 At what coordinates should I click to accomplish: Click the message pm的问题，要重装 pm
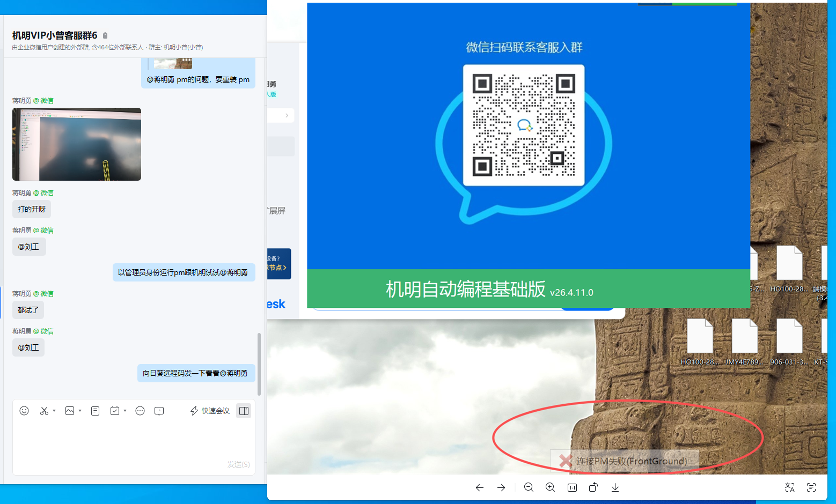[x=198, y=79]
